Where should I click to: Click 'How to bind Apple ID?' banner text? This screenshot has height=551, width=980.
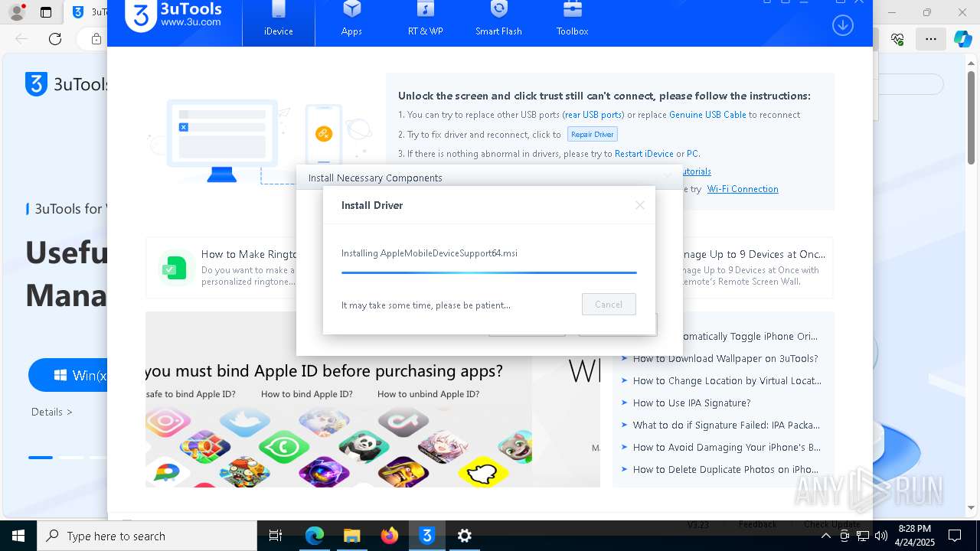(307, 394)
